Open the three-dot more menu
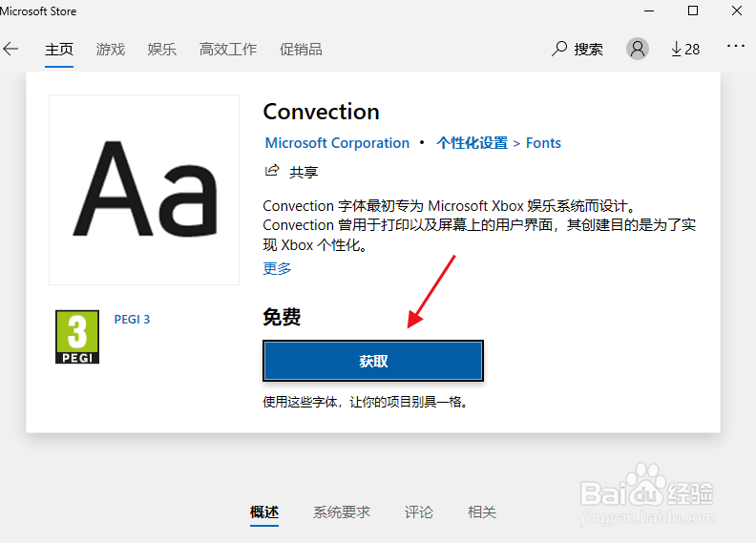The image size is (756, 543). [736, 46]
